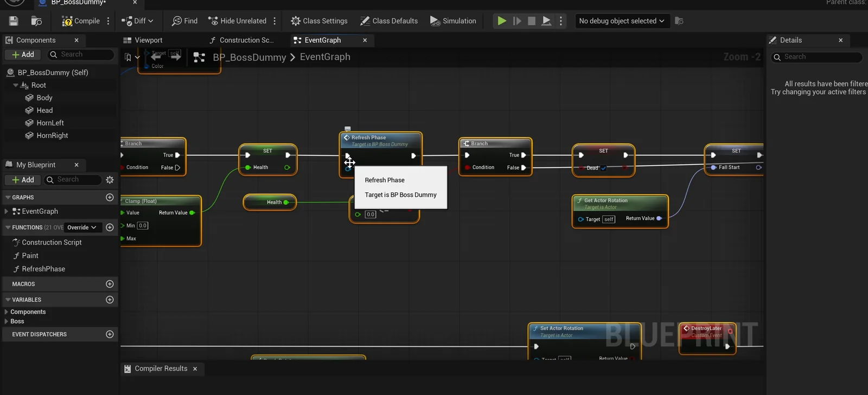Add a new function with plus icon
868x395 pixels.
pyautogui.click(x=110, y=228)
